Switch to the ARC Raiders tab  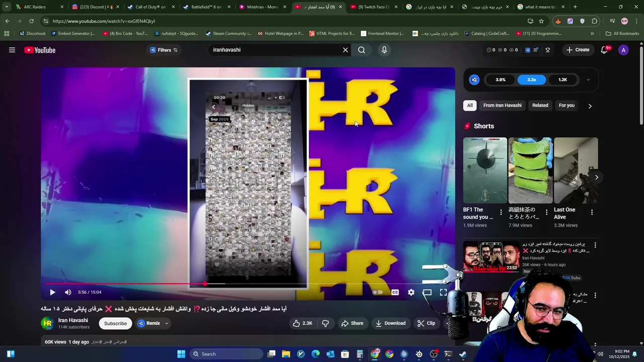click(39, 7)
